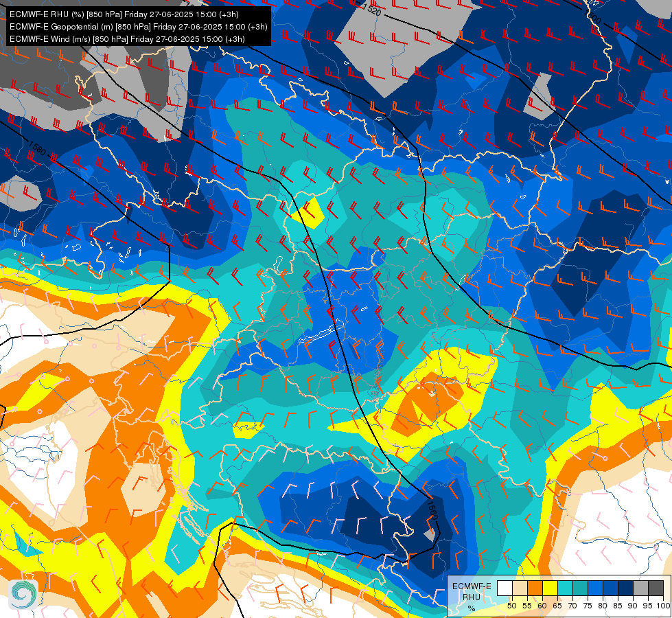
Task: Select the ECMWF-E Geopotential 850 hPa header line
Action: click(139, 27)
